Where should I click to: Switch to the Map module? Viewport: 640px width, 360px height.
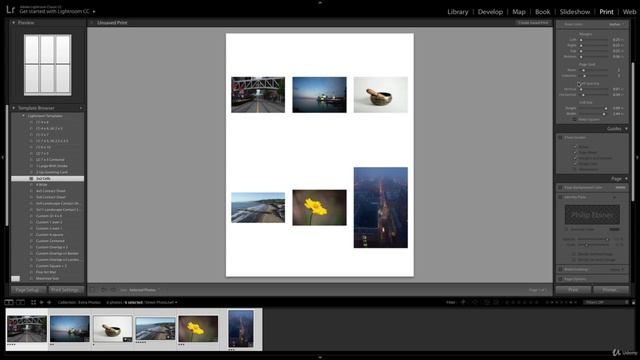click(x=519, y=12)
